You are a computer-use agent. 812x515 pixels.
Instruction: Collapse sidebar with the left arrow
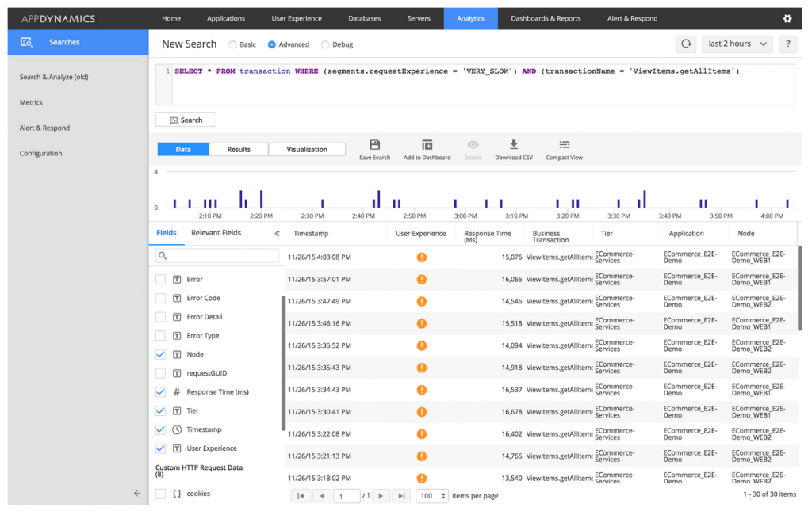[136, 494]
